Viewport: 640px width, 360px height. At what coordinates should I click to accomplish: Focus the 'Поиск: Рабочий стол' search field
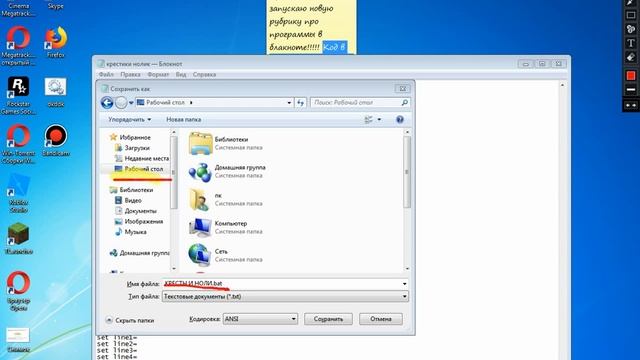(360, 102)
